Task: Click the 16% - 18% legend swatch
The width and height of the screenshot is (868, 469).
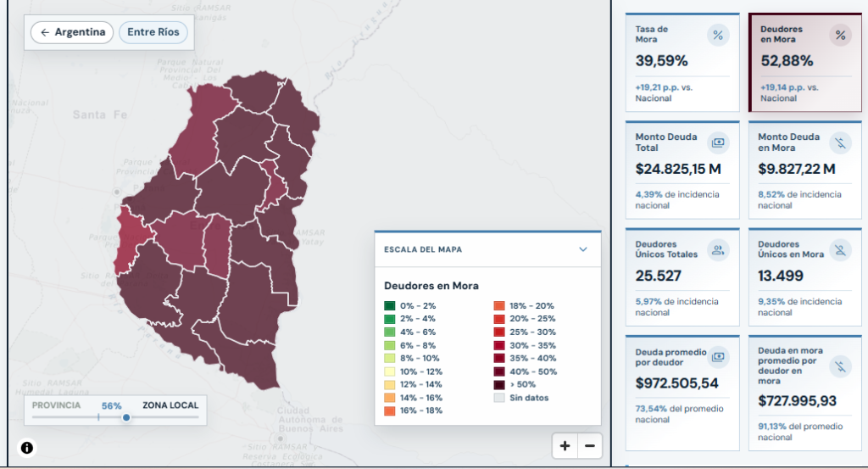Action: pos(390,410)
